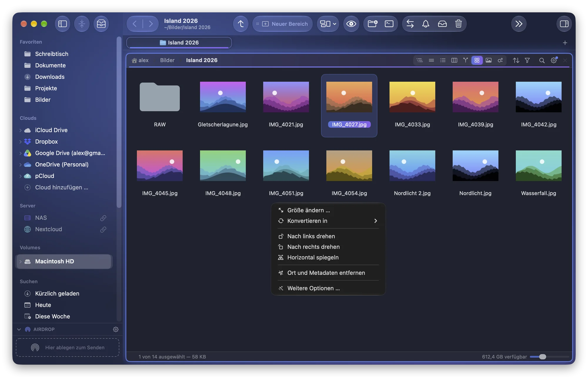Switch to column view

coord(454,60)
